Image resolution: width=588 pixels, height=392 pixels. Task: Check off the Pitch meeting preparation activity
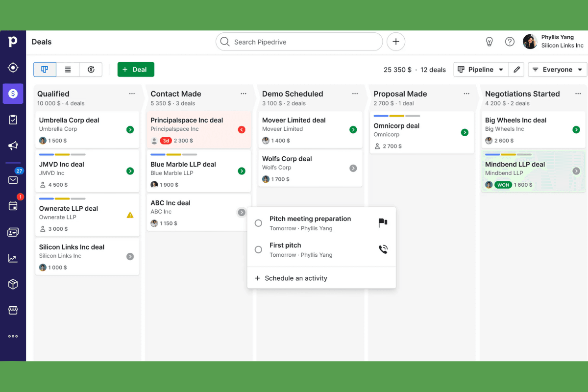(258, 223)
